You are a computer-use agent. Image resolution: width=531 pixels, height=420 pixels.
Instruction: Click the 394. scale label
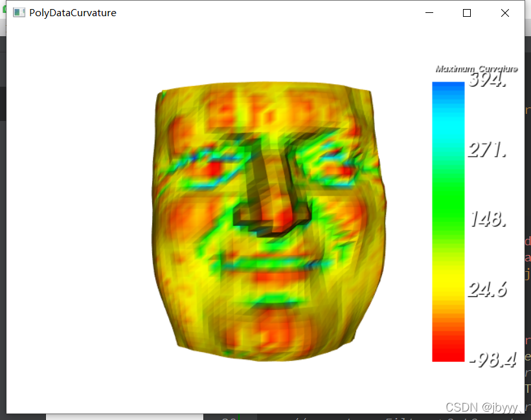coord(488,80)
